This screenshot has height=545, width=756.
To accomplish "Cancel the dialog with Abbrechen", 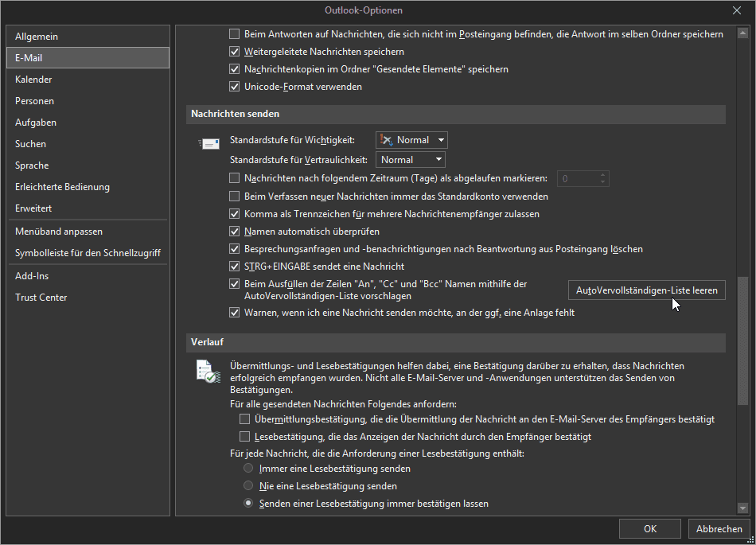I will coord(719,528).
